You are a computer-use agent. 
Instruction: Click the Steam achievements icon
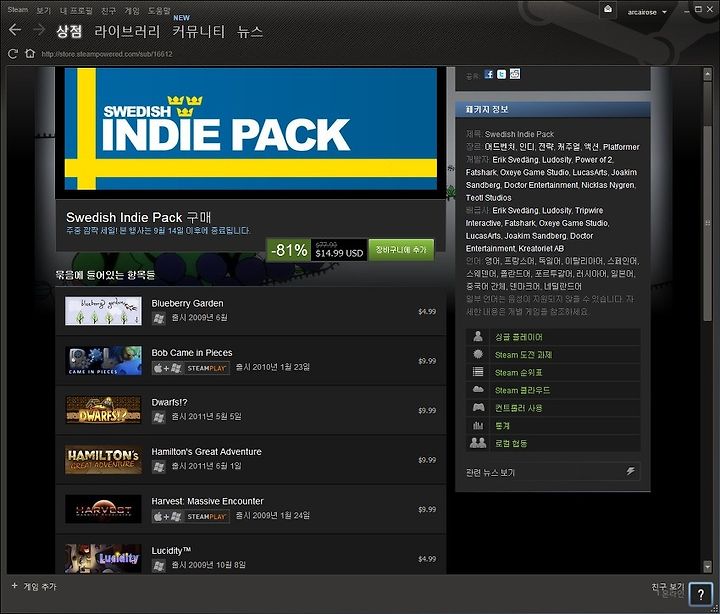click(478, 354)
